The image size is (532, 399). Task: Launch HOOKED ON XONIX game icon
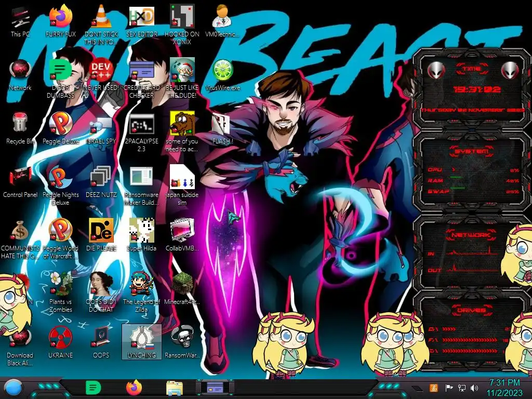(182, 24)
